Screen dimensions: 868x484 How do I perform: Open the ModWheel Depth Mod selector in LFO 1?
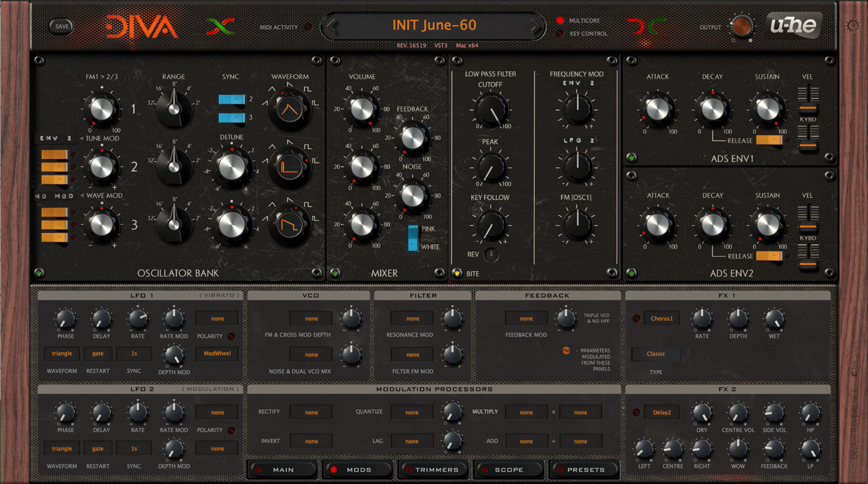(x=217, y=353)
